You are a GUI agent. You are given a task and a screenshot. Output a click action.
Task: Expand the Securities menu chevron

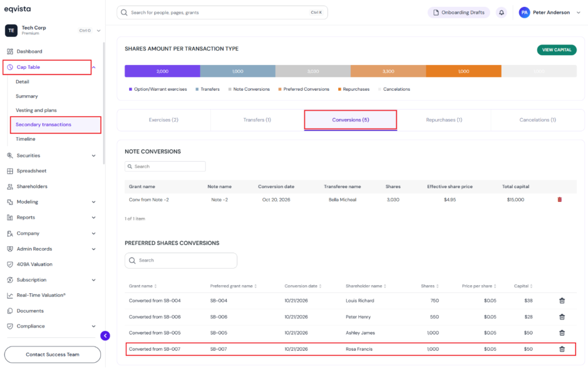coord(94,156)
